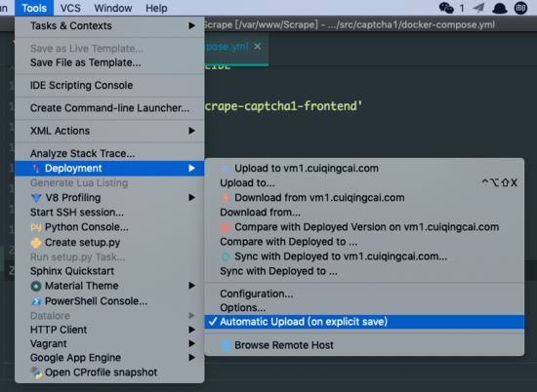537x392 pixels.
Task: Expand the XML Actions submenu arrow
Action: pyautogui.click(x=191, y=131)
